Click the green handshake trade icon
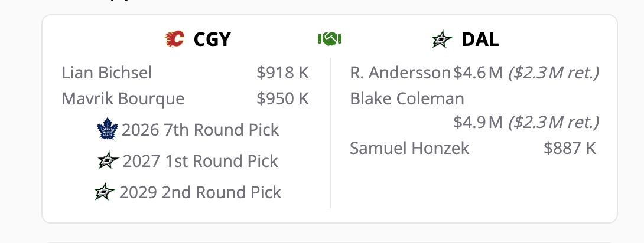Viewport: 644px width, 243px height. [x=330, y=40]
